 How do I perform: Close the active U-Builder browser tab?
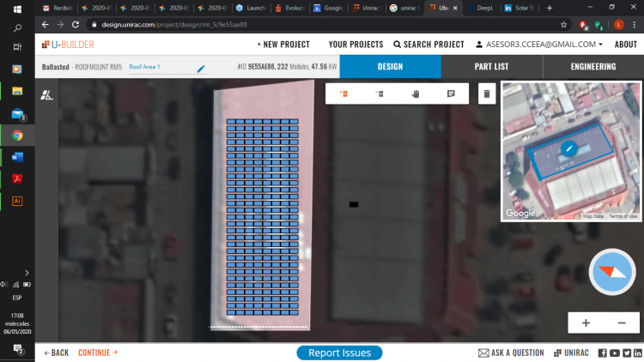coord(455,8)
